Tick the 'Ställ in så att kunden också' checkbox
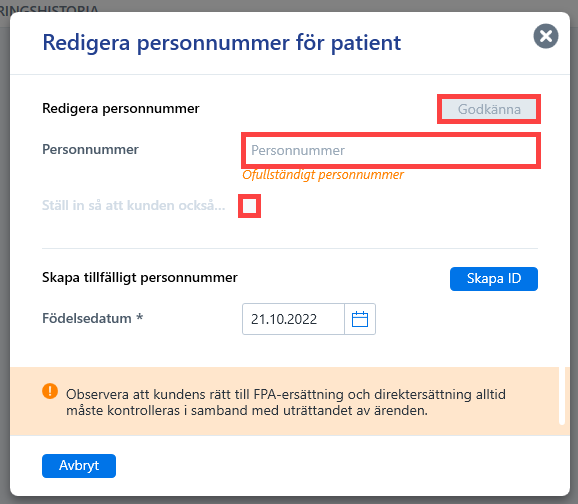Viewport: 578px width, 504px height. (x=250, y=206)
